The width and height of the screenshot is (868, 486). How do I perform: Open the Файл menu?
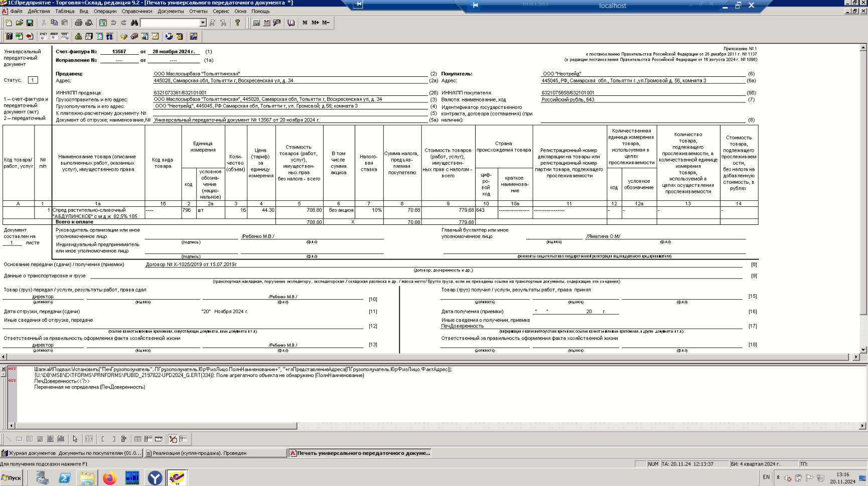click(x=16, y=11)
